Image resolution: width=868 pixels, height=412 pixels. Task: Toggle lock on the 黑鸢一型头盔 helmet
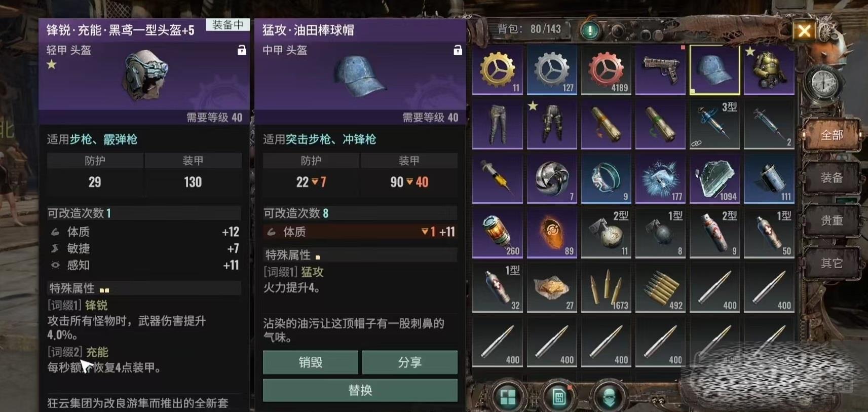click(242, 50)
